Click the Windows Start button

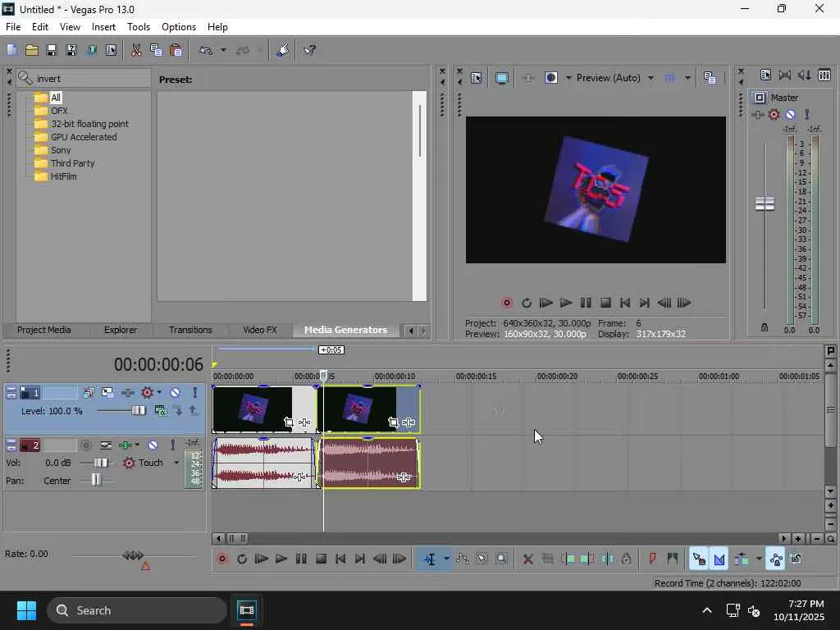26,610
